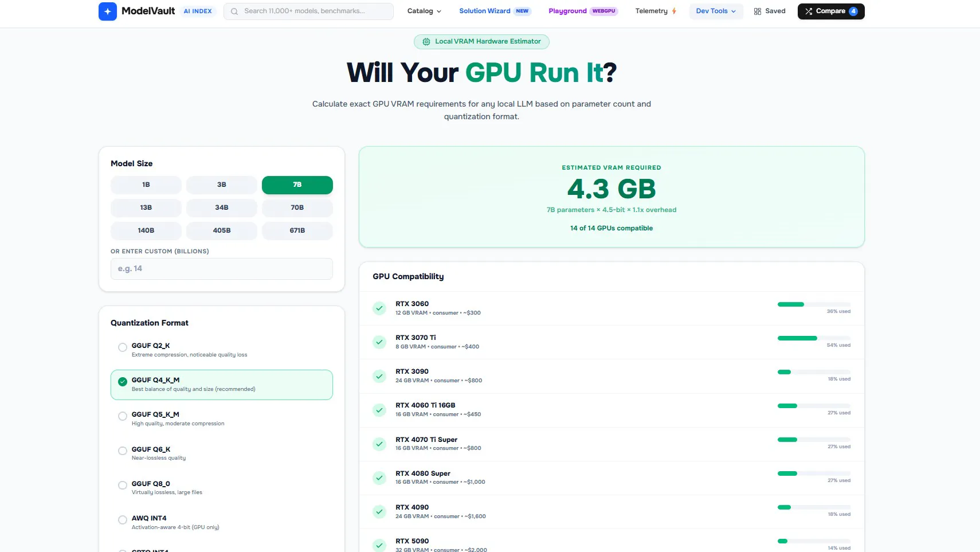Click the ModelVault sparkle logo icon
This screenshot has width=980, height=552.
click(108, 11)
